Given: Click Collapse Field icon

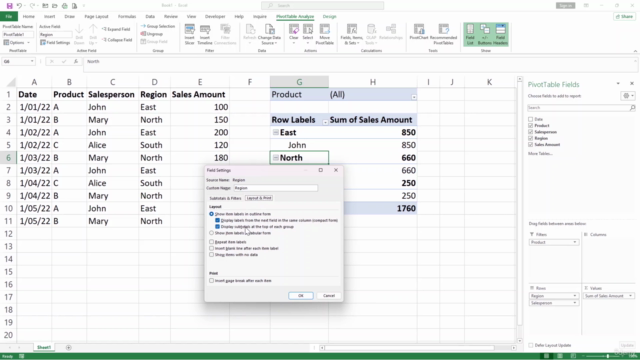Looking at the screenshot, I should click(x=117, y=40).
